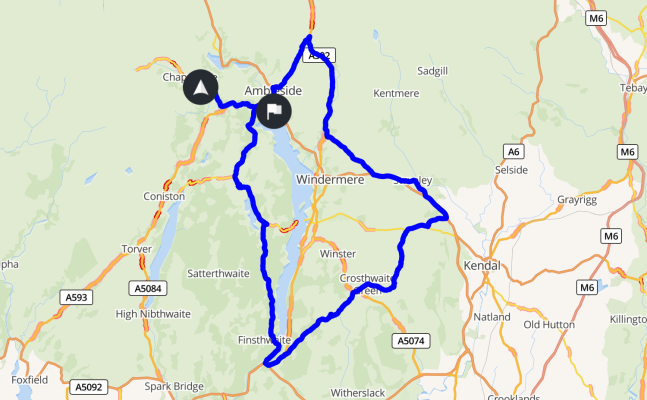Select the Coniston place label

pyautogui.click(x=164, y=196)
